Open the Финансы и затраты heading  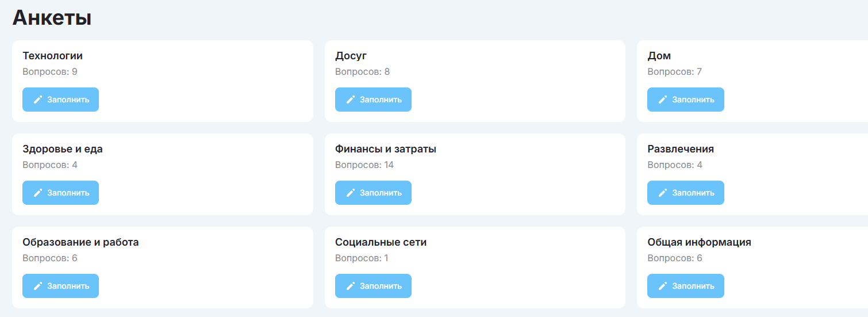point(385,149)
